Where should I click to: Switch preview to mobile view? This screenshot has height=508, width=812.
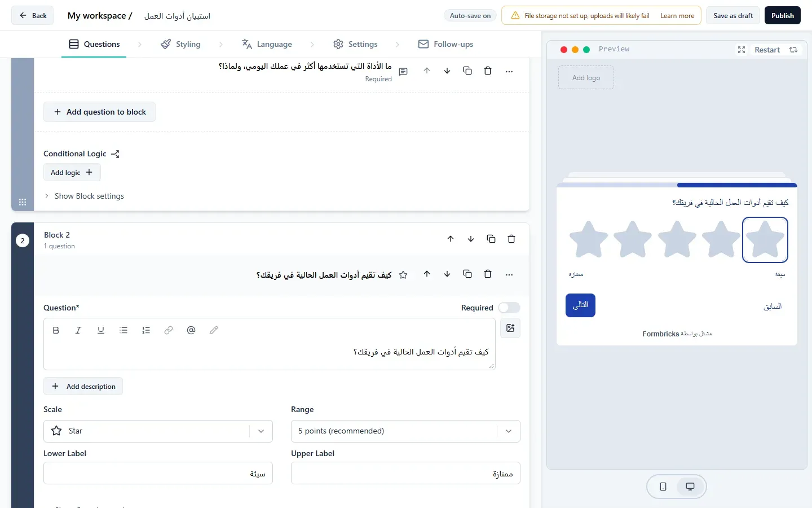click(663, 487)
